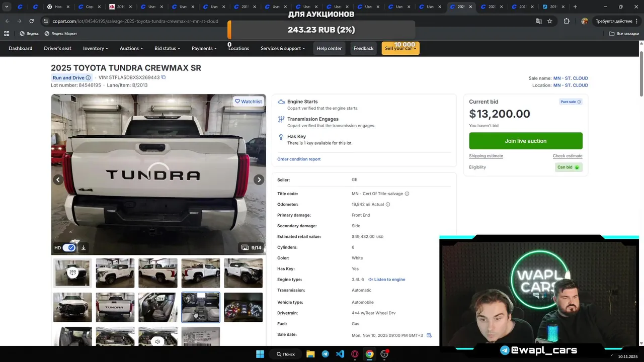Open Title code info icon
The width and height of the screenshot is (644, 362).
407,194
